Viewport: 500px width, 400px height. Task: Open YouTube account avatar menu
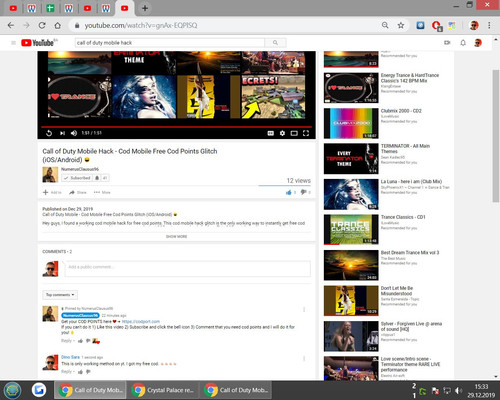478,43
